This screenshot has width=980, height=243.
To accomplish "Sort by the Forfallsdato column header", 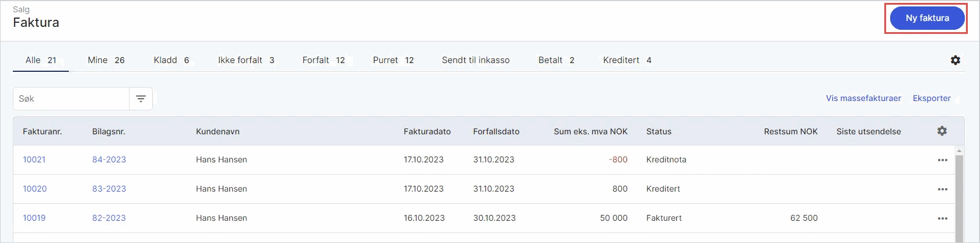I will [x=496, y=131].
